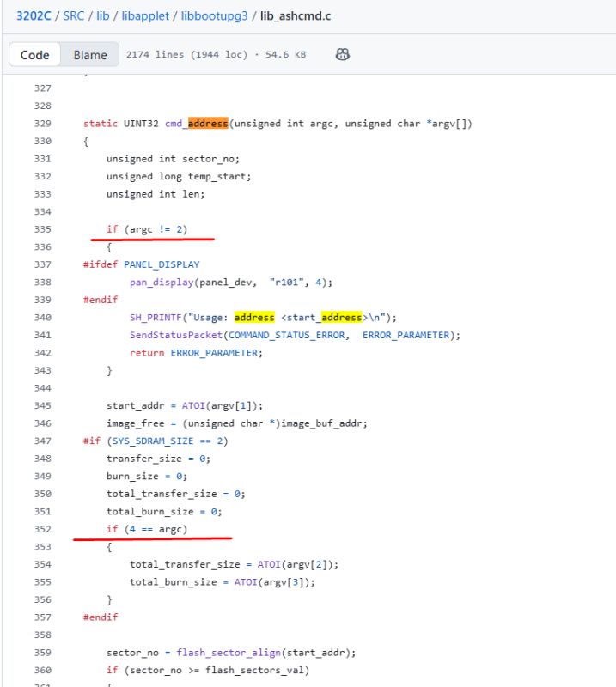Viewport: 616px width, 687px height.
Task: Click line number 335
Action: pos(43,229)
